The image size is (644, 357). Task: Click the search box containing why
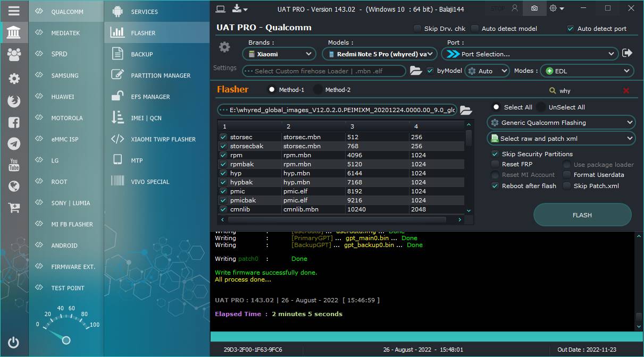point(589,91)
